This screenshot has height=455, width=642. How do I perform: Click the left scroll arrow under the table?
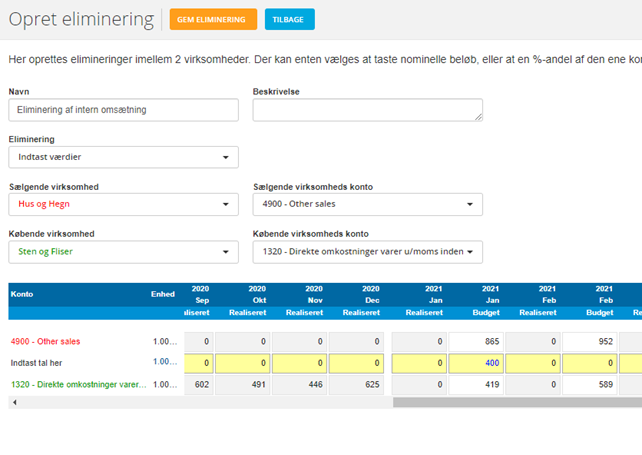coord(13,402)
